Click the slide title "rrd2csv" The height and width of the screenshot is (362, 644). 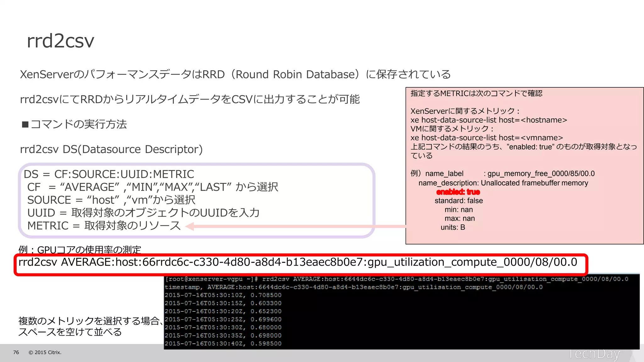point(60,41)
